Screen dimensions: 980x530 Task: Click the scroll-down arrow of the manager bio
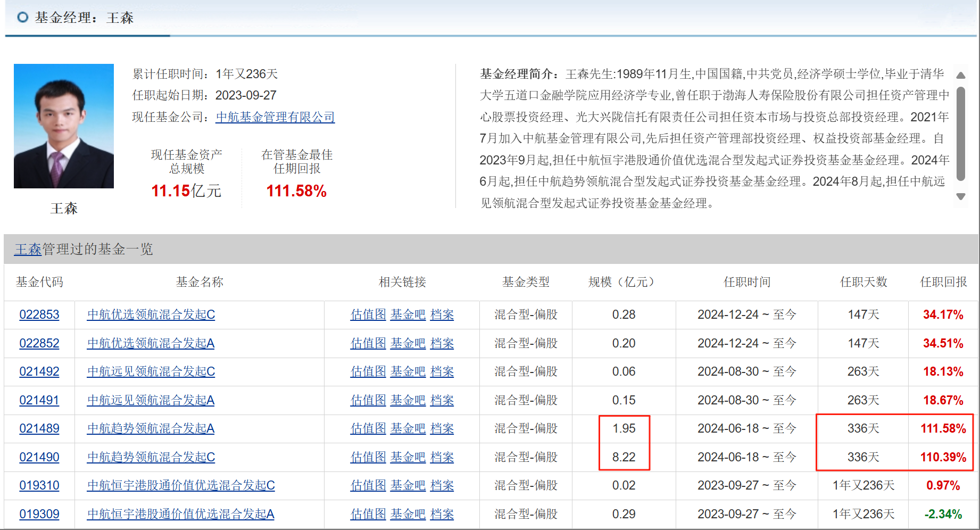click(x=960, y=196)
